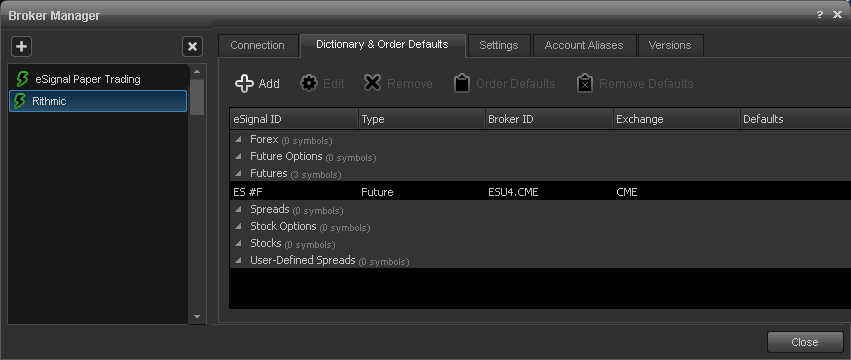Viewport: 851px width, 360px height.
Task: Select eSignal Paper Trading in broker list
Action: (x=98, y=79)
